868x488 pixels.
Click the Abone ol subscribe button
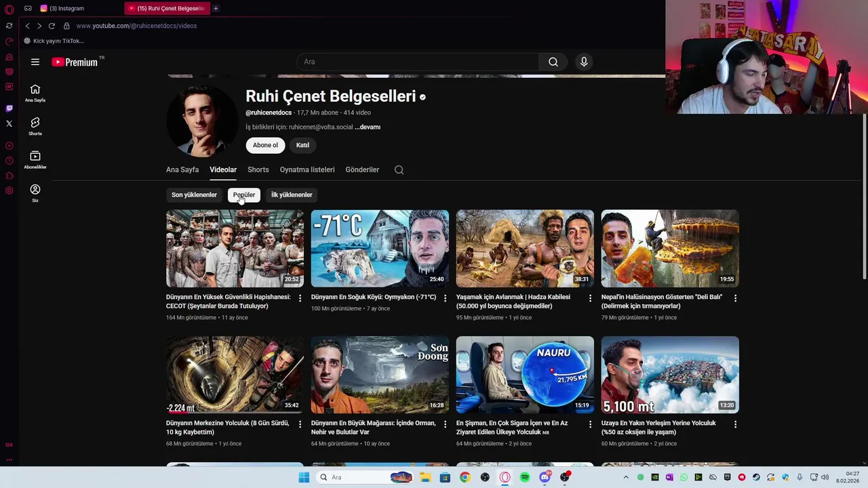pyautogui.click(x=265, y=145)
